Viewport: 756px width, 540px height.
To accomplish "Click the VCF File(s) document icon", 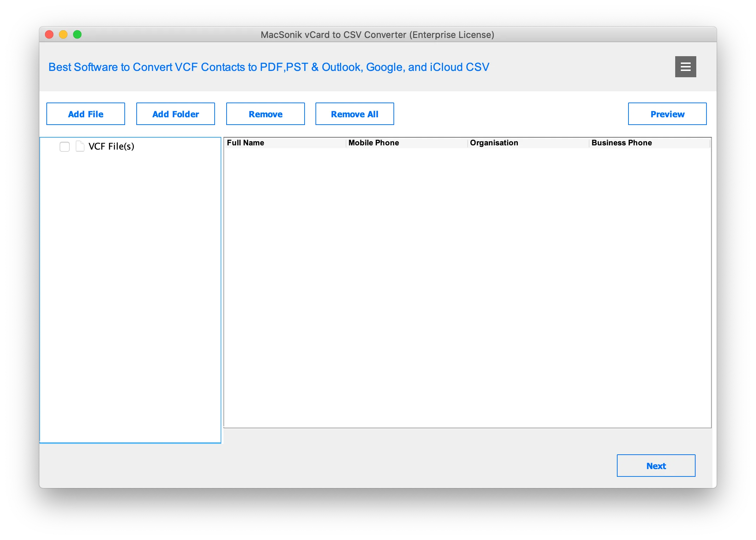I will (x=80, y=146).
